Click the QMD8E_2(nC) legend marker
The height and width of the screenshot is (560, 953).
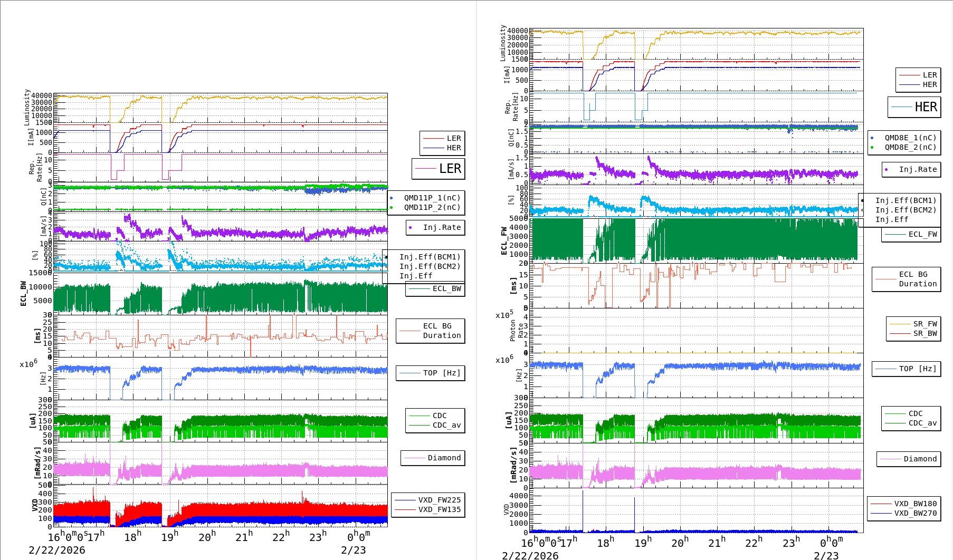pyautogui.click(x=872, y=148)
